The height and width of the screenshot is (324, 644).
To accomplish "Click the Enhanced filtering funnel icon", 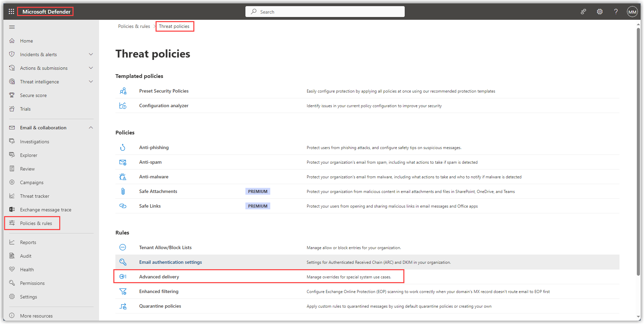I will click(123, 291).
